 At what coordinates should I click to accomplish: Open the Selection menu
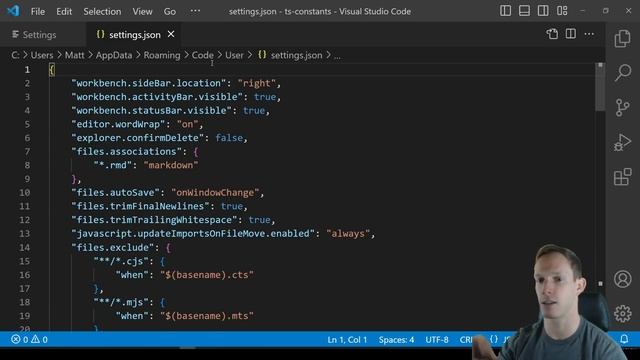(102, 11)
